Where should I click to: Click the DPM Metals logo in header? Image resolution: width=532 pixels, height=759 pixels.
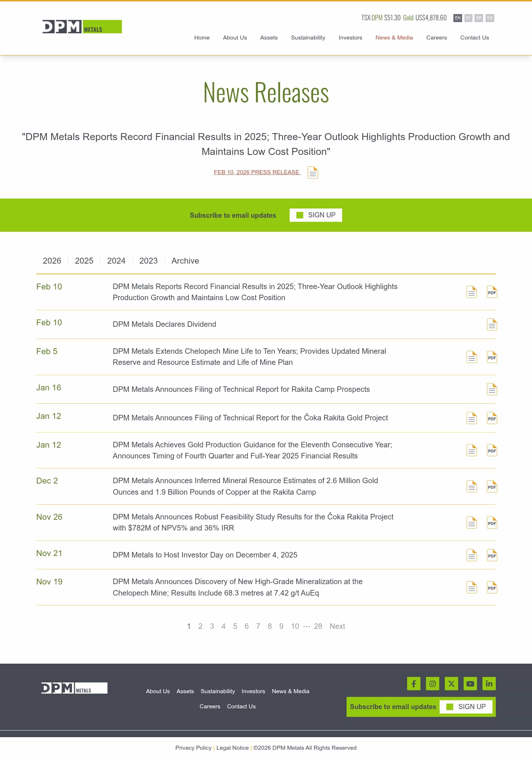coord(82,27)
